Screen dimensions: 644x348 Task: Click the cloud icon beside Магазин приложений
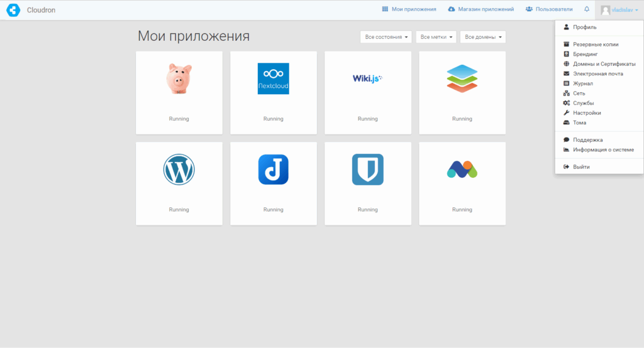(x=452, y=9)
